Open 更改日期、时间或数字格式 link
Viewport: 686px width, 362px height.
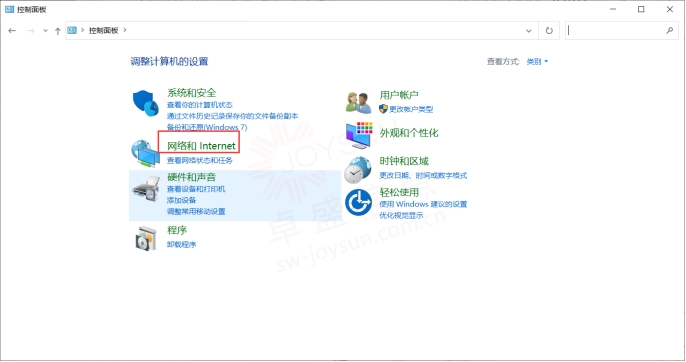point(423,176)
